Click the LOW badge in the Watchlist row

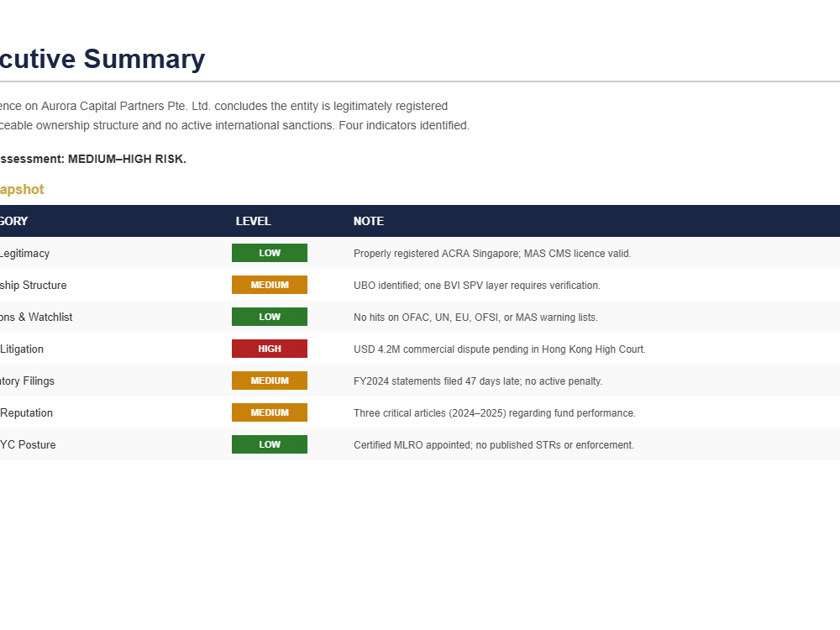click(x=270, y=317)
